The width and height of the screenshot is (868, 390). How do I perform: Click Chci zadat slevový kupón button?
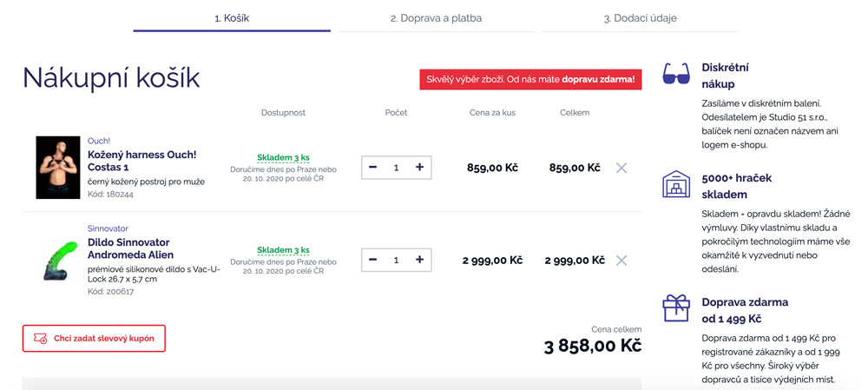pos(94,339)
